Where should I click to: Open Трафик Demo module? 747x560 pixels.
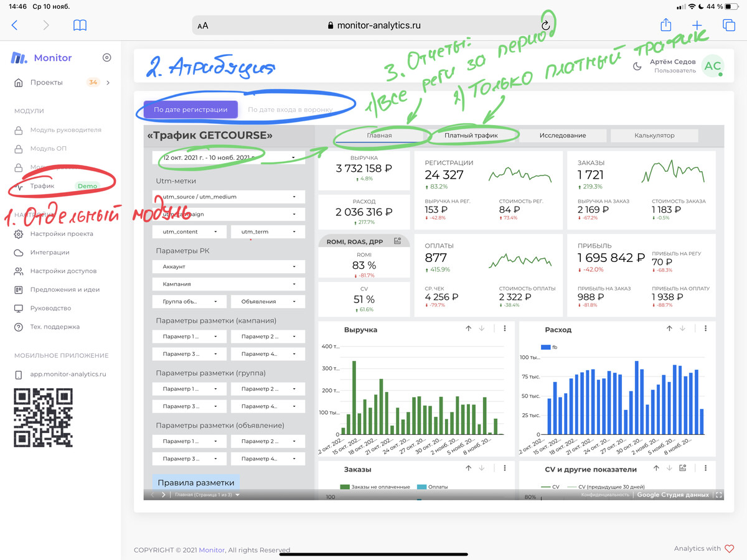tap(60, 185)
